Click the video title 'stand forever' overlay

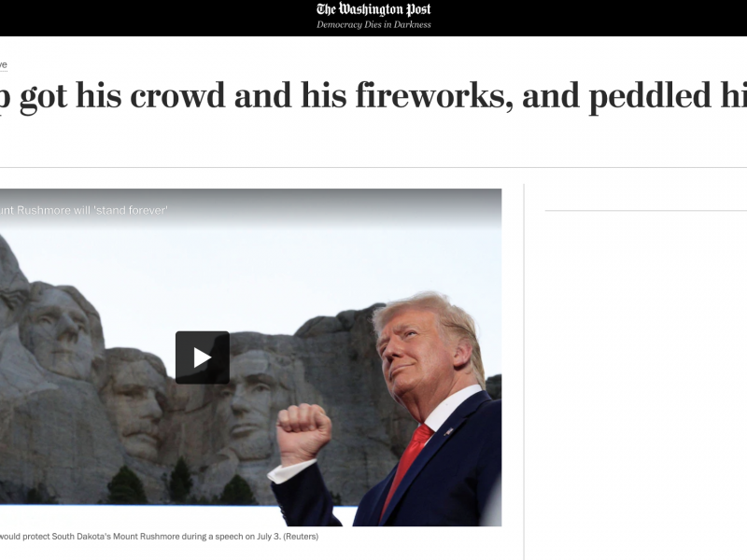pyautogui.click(x=84, y=210)
